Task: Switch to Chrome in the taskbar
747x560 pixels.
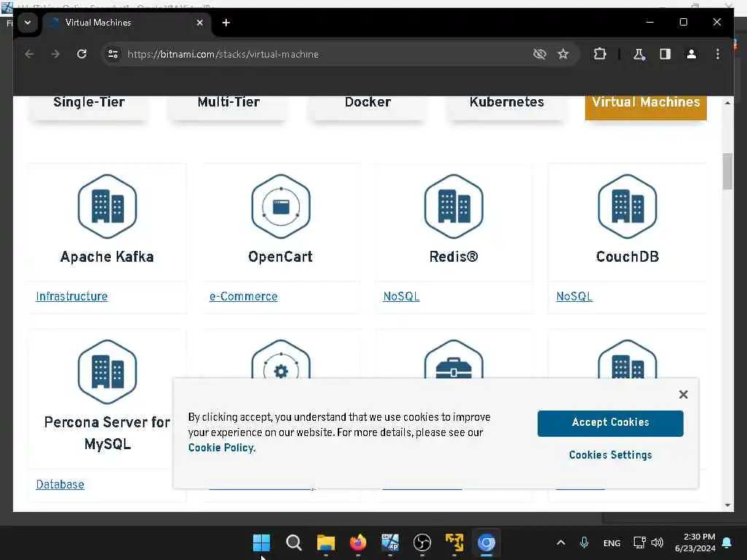Action: pyautogui.click(x=487, y=542)
